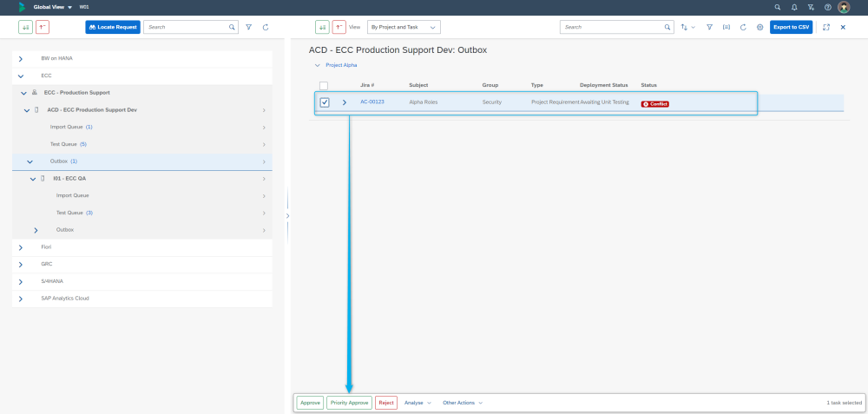868x414 pixels.
Task: Uncheck the AC-00123 row checkbox
Action: (325, 102)
